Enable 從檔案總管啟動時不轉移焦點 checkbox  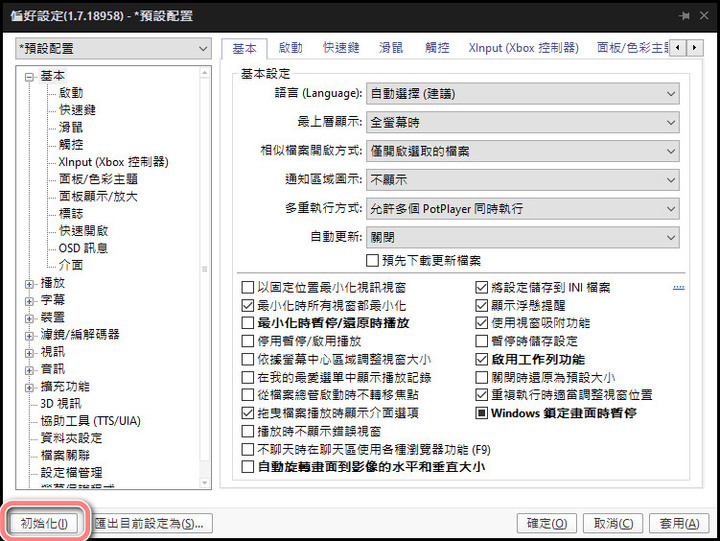pos(248,395)
